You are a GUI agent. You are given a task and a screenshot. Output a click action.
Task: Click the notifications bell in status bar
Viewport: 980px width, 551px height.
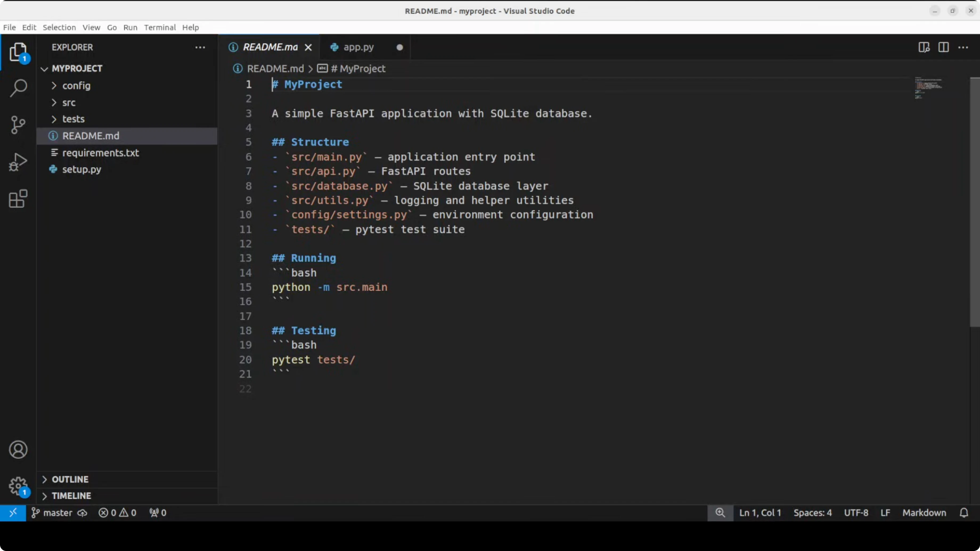click(x=964, y=513)
